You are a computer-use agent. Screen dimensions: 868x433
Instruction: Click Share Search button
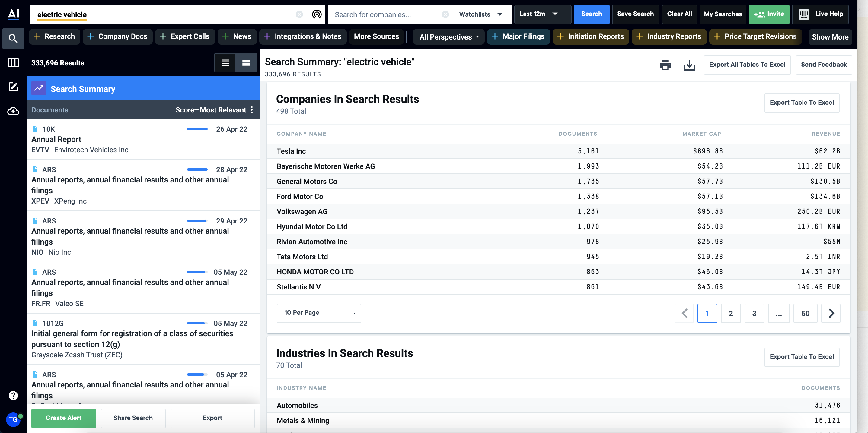click(x=133, y=418)
